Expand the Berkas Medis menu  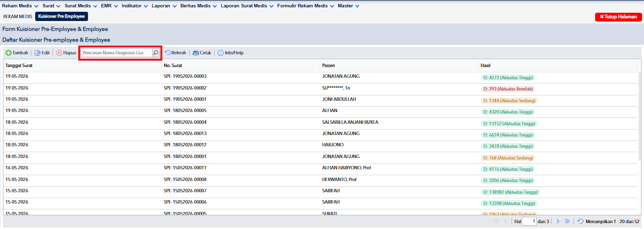(x=199, y=6)
